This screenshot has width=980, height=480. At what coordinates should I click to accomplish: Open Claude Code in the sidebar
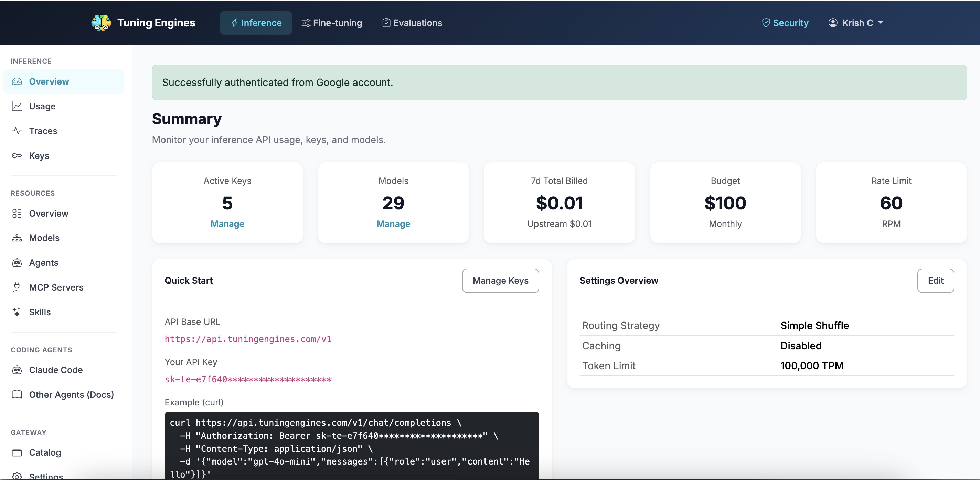[x=64, y=370]
